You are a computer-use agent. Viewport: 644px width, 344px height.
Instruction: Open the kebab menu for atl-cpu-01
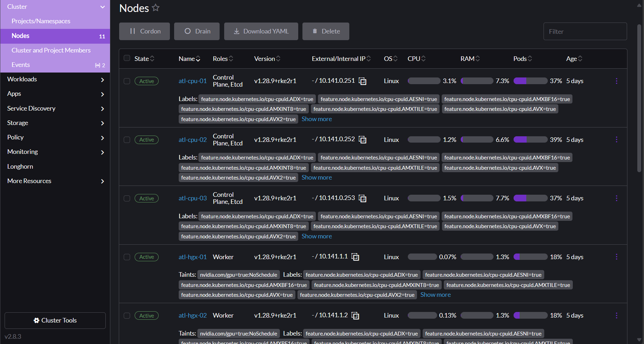coord(617,81)
